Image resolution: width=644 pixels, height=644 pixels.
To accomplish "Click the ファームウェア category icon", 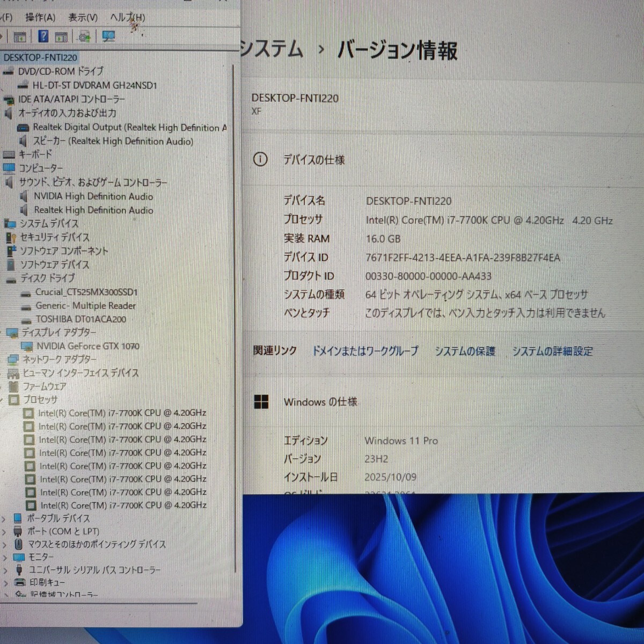I will pyautogui.click(x=14, y=386).
